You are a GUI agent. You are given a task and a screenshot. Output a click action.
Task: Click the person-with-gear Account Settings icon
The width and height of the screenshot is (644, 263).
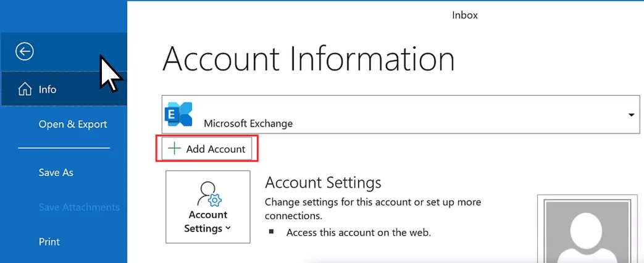tap(208, 194)
